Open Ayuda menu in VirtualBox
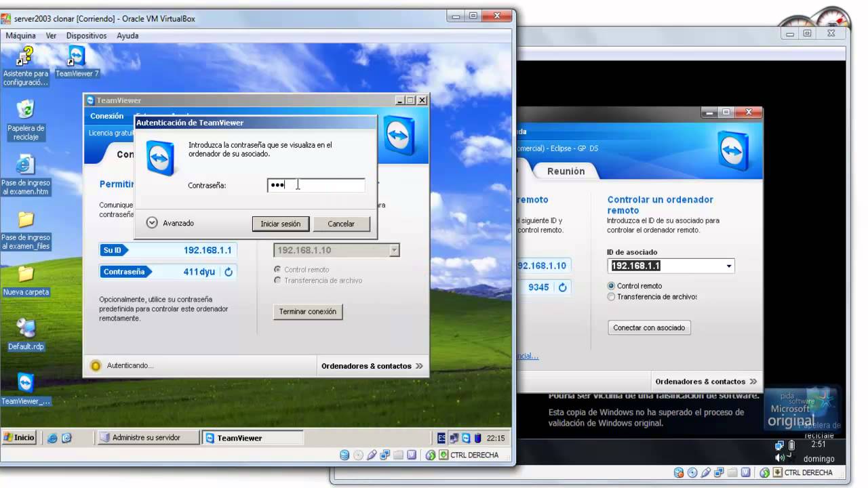 click(127, 35)
